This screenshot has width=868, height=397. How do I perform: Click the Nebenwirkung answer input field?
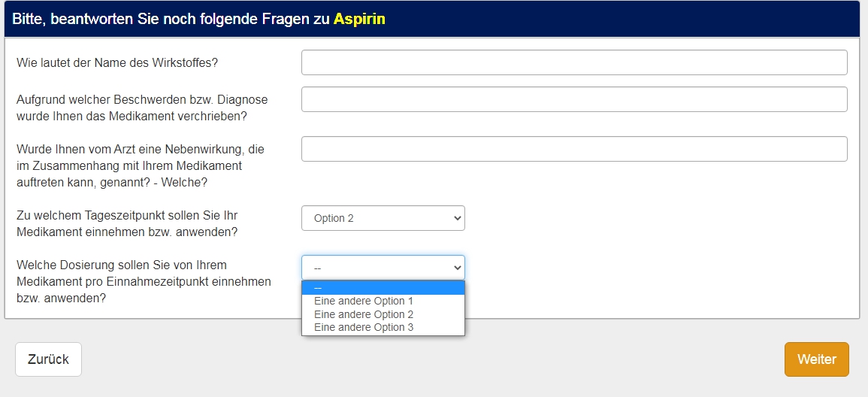point(574,149)
